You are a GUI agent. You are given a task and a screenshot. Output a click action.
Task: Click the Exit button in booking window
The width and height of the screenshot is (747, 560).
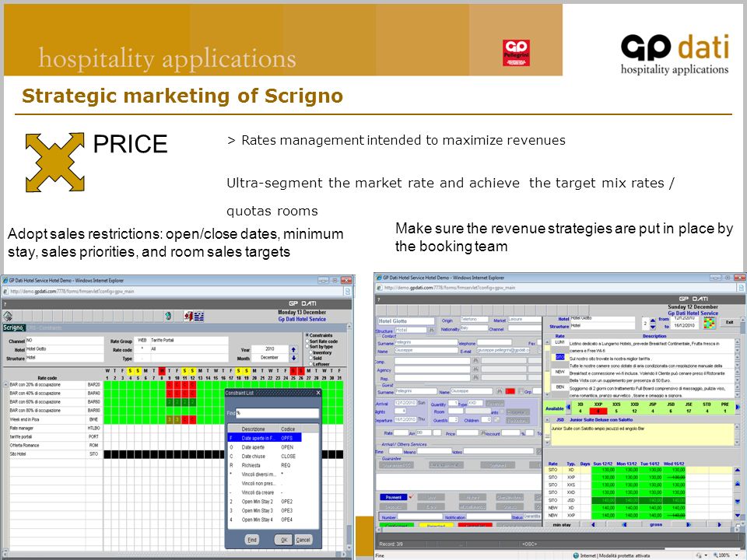click(x=729, y=322)
